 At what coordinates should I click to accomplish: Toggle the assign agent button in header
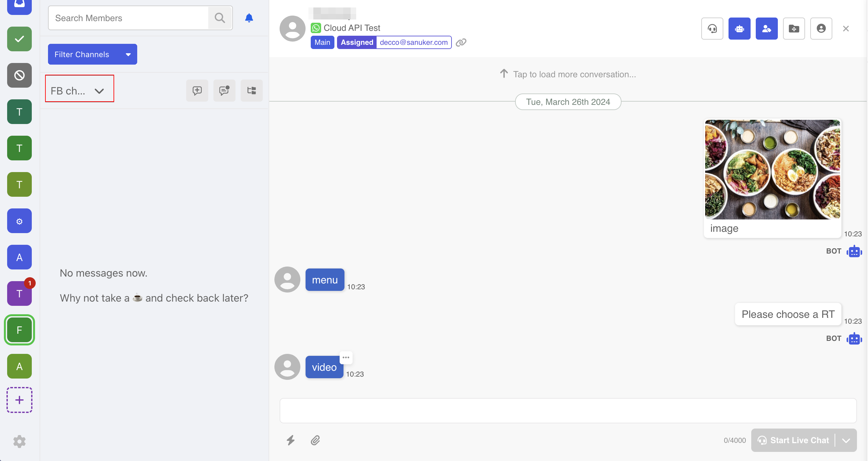[x=766, y=29]
